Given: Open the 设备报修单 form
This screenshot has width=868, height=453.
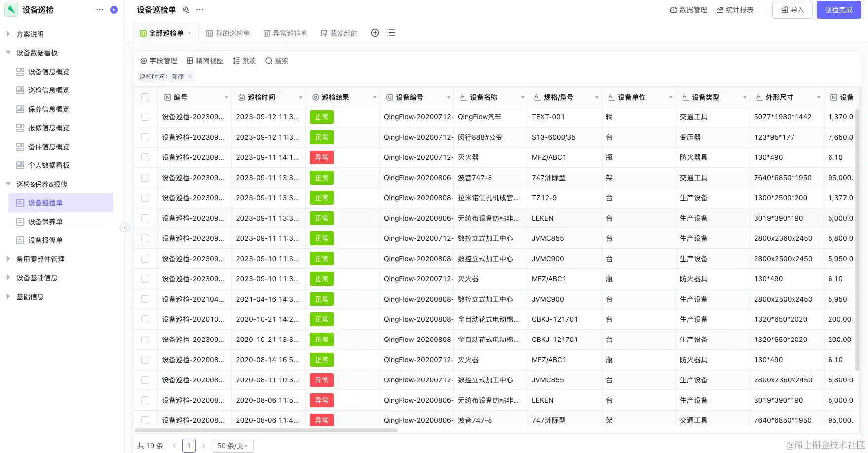Looking at the screenshot, I should [45, 240].
